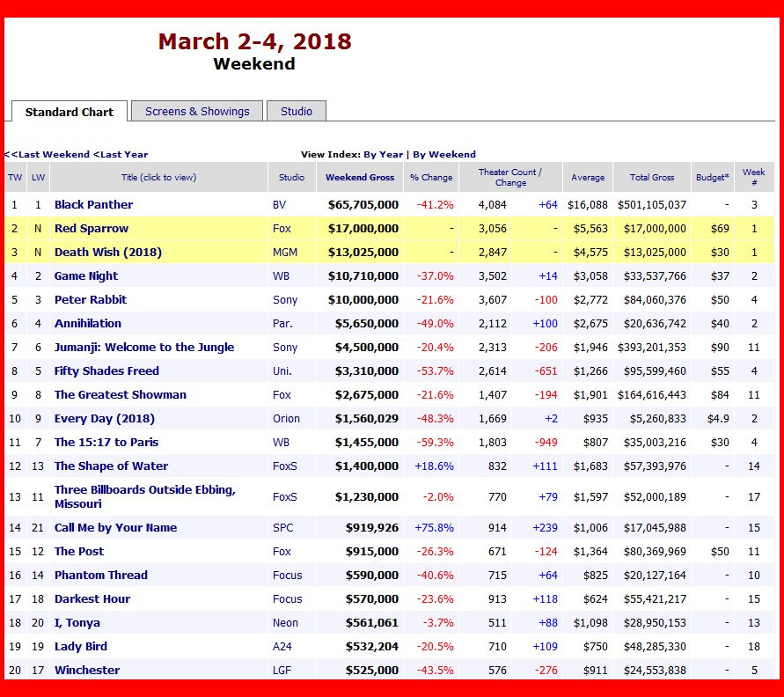Select Black Panther weekend gross $65,705,000
The image size is (784, 697).
[x=363, y=204]
